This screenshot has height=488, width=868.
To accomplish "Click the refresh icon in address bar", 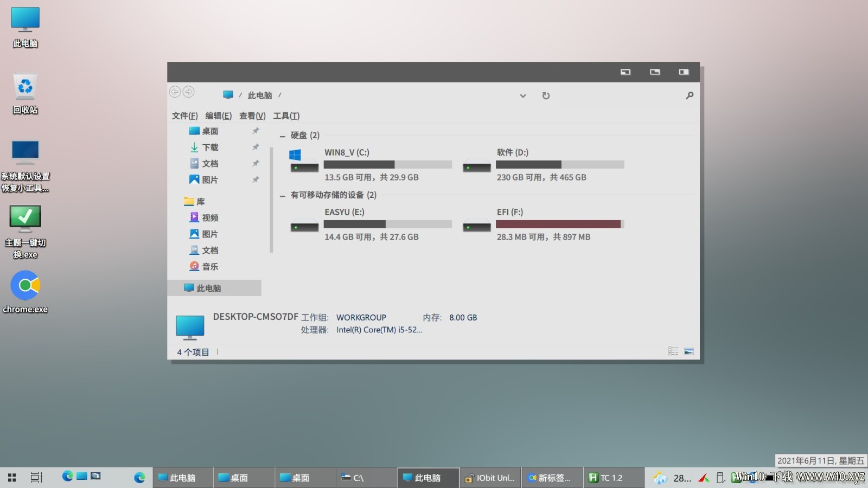I will click(546, 95).
